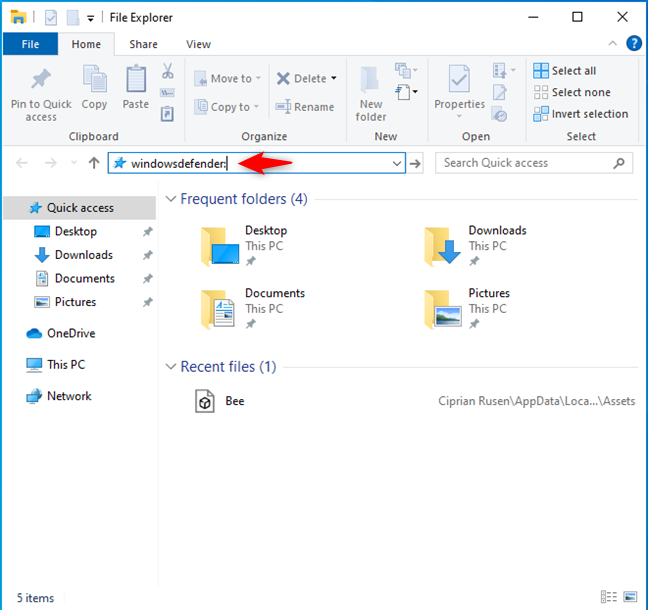Click Select none button
The height and width of the screenshot is (610, 648).
pos(572,92)
